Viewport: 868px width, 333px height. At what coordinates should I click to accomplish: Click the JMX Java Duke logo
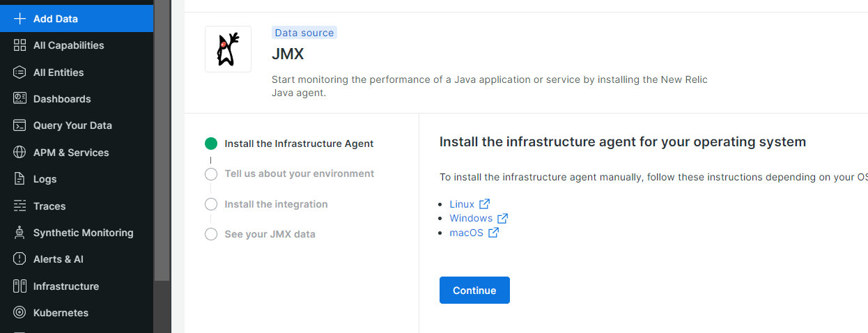pyautogui.click(x=228, y=49)
